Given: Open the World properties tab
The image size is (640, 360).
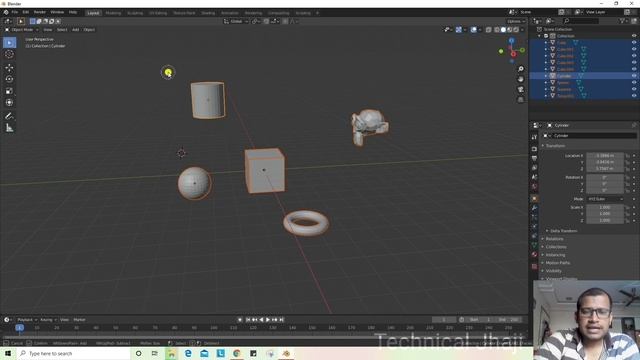Looking at the screenshot, I should coord(534,187).
